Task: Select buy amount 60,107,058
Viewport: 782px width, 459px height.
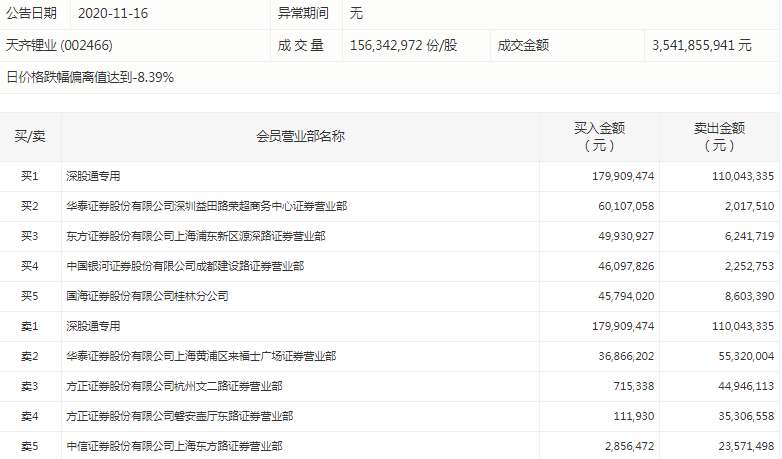Action: click(x=626, y=206)
